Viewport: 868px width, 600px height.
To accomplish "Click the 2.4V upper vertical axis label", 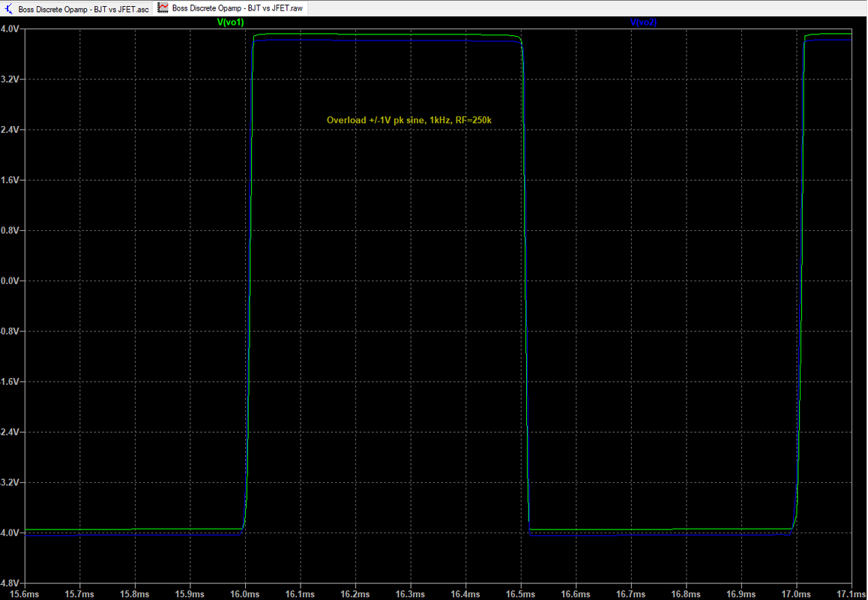I will click(10, 130).
